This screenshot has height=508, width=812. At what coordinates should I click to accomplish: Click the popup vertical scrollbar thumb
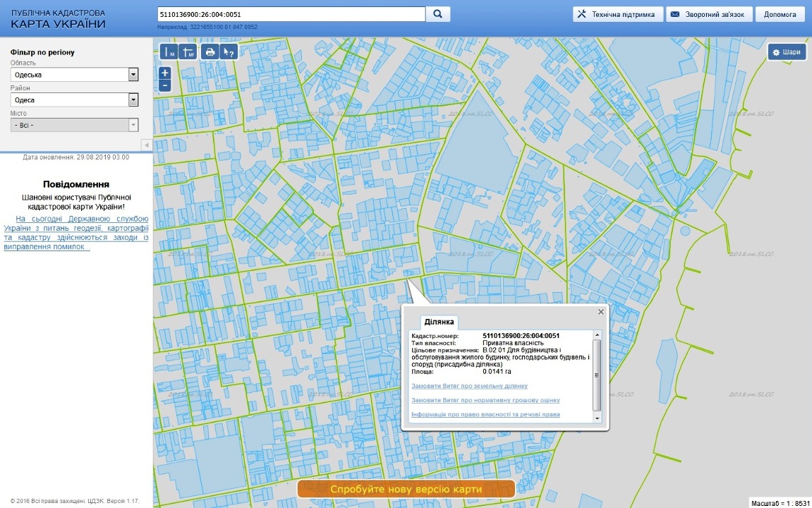pos(597,375)
